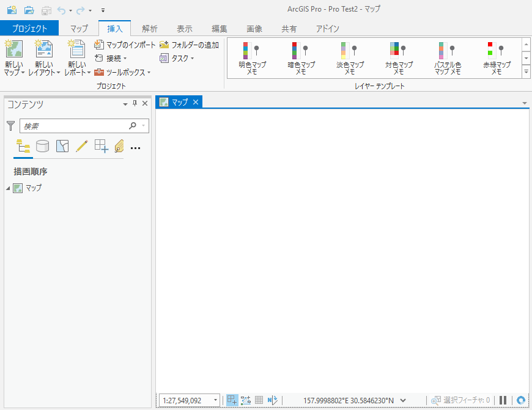Open the map scale 1:27,549,092 dropdown
The width and height of the screenshot is (532, 410).
coord(215,400)
